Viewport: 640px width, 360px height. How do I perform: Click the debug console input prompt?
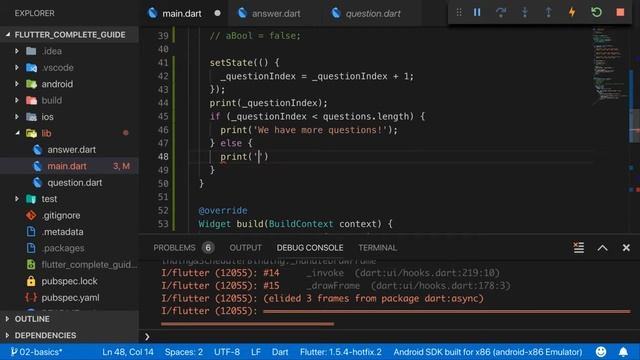pos(388,336)
